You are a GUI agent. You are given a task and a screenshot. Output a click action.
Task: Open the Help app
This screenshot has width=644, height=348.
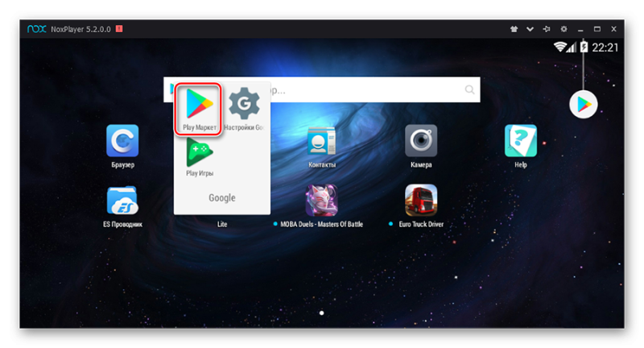(520, 140)
